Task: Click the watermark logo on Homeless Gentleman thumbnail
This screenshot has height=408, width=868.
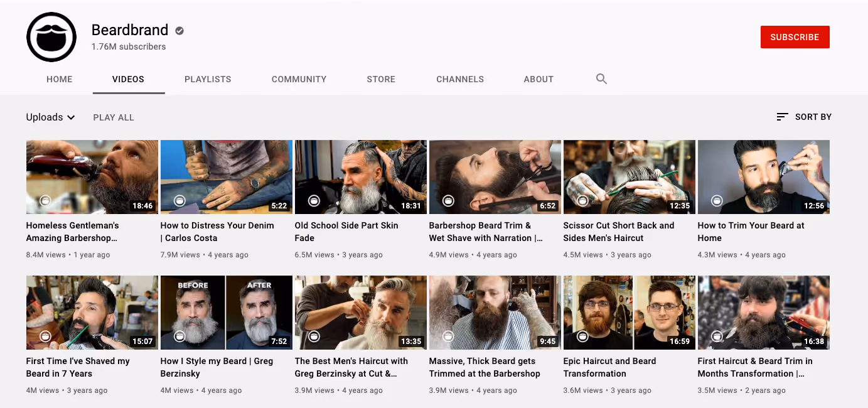Action: (x=45, y=201)
